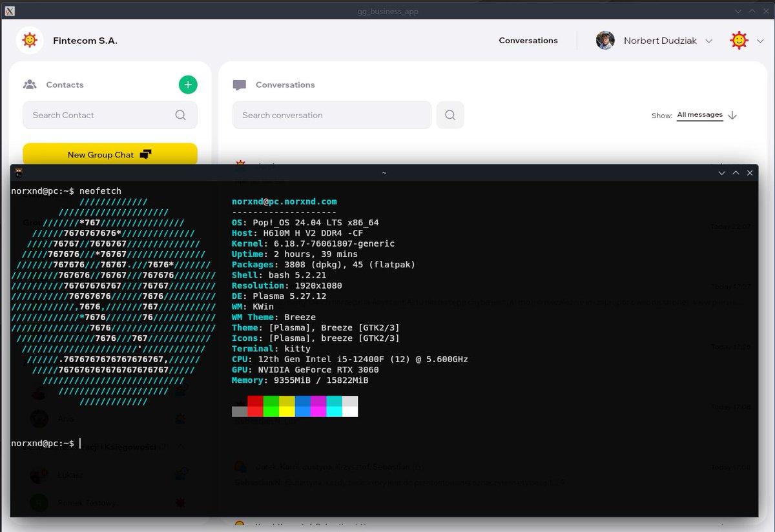Click the 'Resolution: 1920x1080' line
The height and width of the screenshot is (532, 775).
click(x=287, y=285)
